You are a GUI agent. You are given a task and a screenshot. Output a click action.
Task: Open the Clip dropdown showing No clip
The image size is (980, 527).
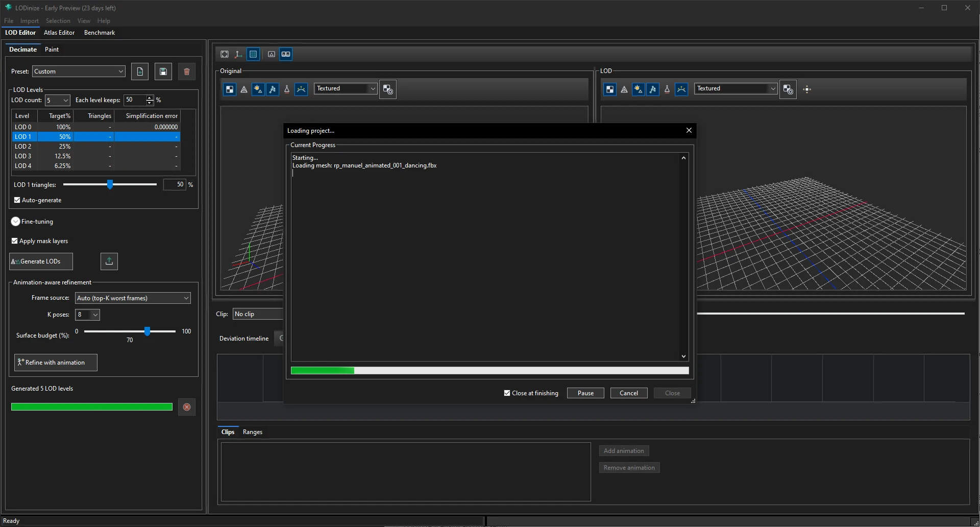258,314
